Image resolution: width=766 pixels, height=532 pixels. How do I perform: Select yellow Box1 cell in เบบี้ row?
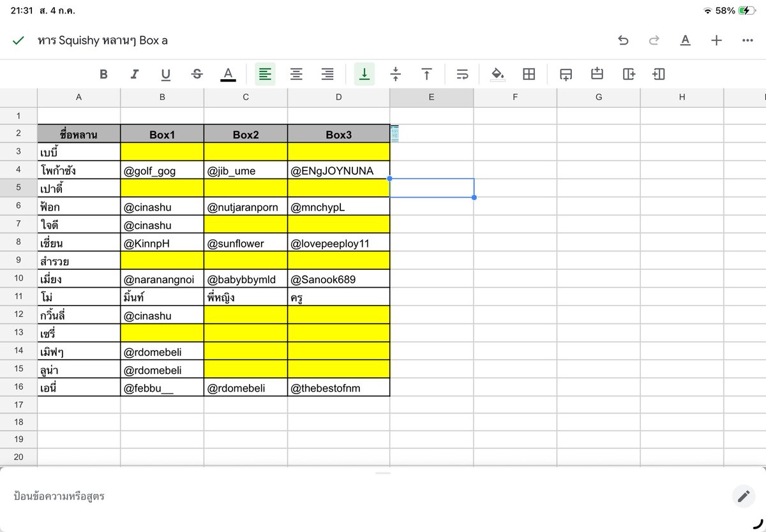coord(162,152)
